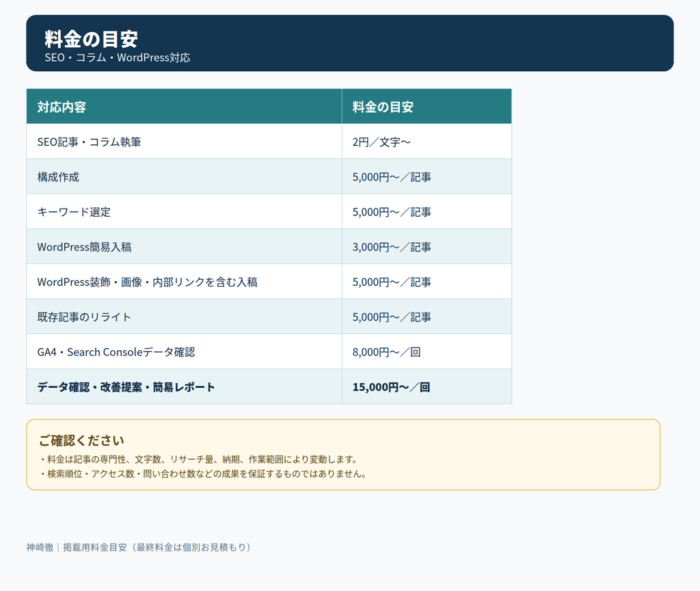Click the note about 料金は記事の専門性 variation
This screenshot has height=591, width=700.
pos(199,459)
